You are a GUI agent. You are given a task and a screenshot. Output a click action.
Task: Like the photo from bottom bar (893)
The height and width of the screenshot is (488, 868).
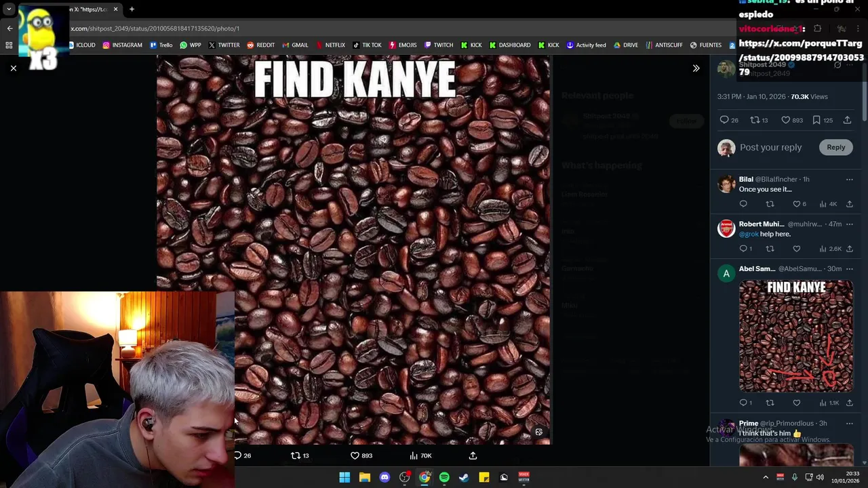click(361, 455)
